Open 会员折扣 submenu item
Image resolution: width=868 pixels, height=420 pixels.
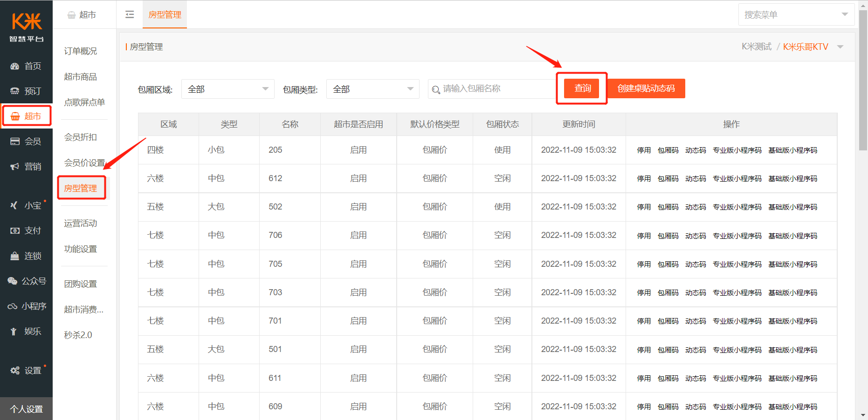[81, 137]
